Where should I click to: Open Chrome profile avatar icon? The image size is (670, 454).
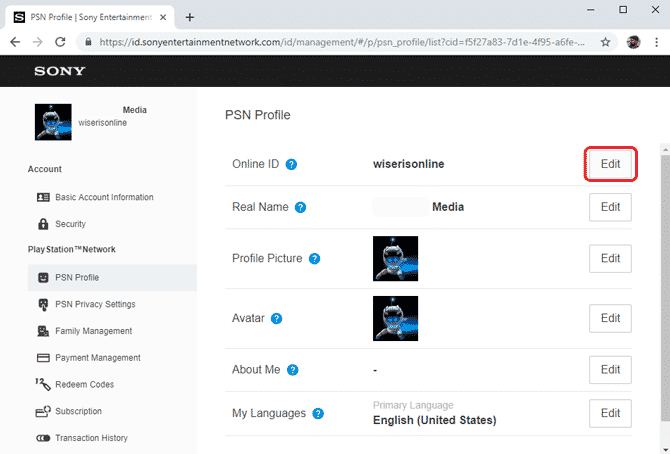click(633, 42)
